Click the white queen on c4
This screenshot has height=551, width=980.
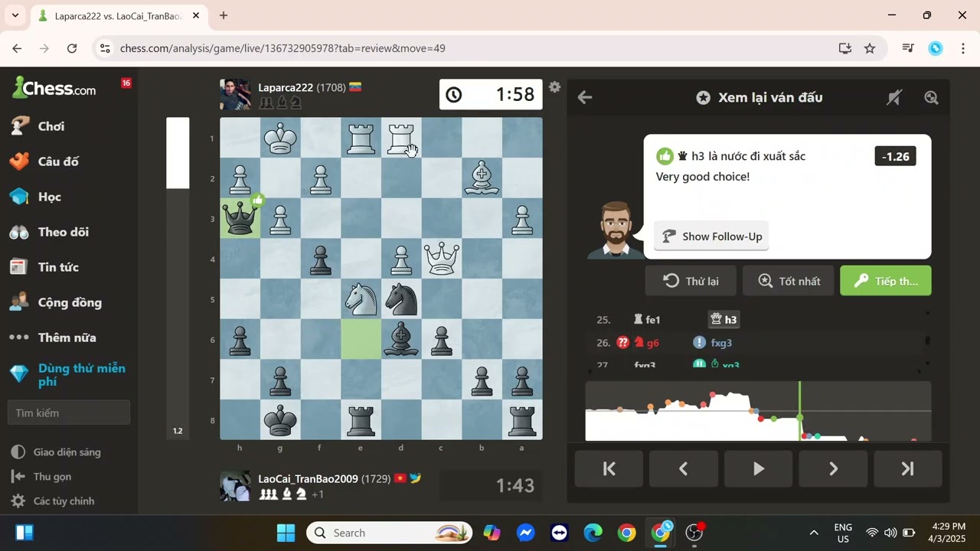pyautogui.click(x=441, y=258)
